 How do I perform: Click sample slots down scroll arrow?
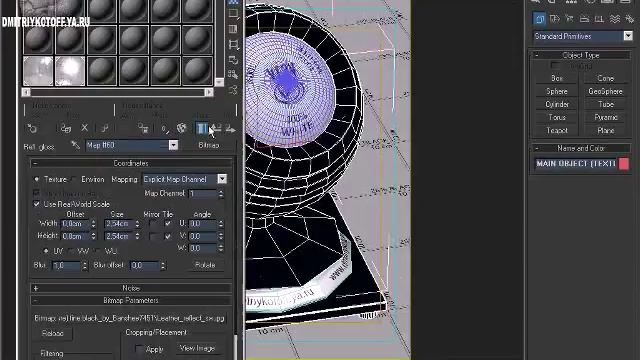[219, 82]
